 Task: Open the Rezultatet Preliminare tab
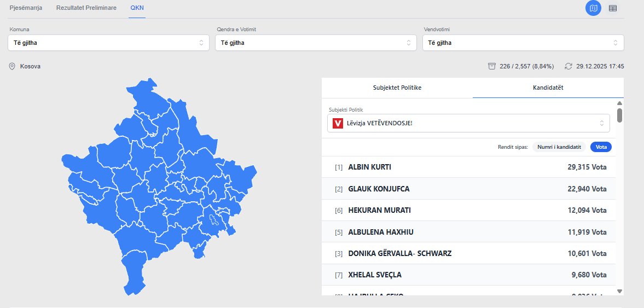(x=86, y=8)
